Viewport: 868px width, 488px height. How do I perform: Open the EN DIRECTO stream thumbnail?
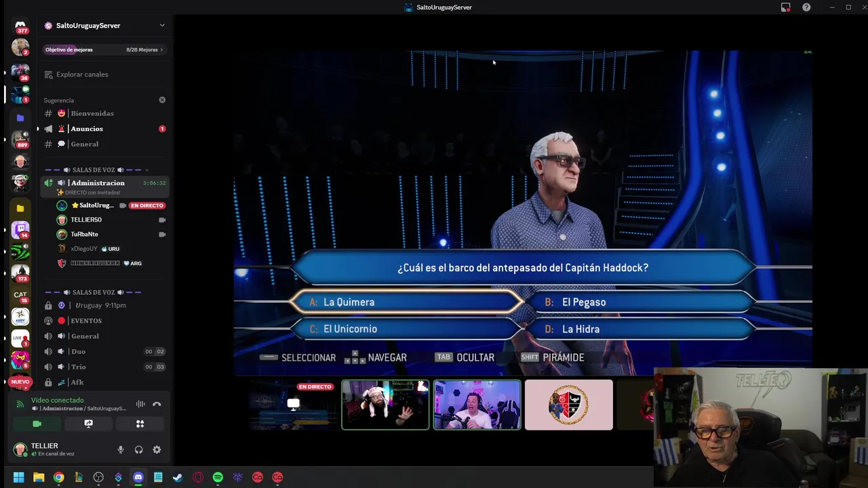pyautogui.click(x=294, y=405)
